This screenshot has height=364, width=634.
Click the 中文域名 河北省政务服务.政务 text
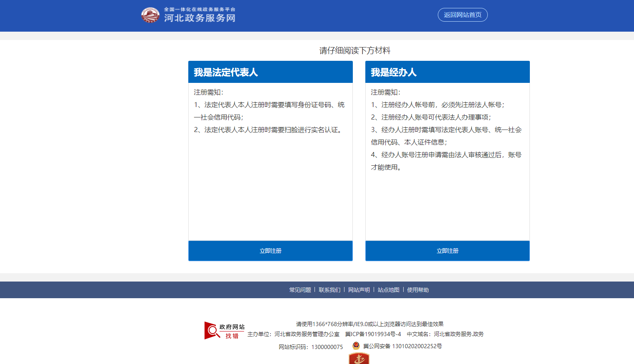pos(445,334)
